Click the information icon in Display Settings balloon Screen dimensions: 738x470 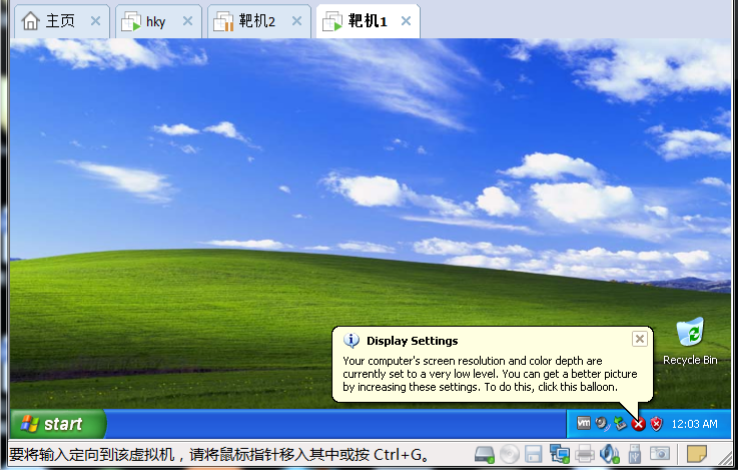click(351, 340)
